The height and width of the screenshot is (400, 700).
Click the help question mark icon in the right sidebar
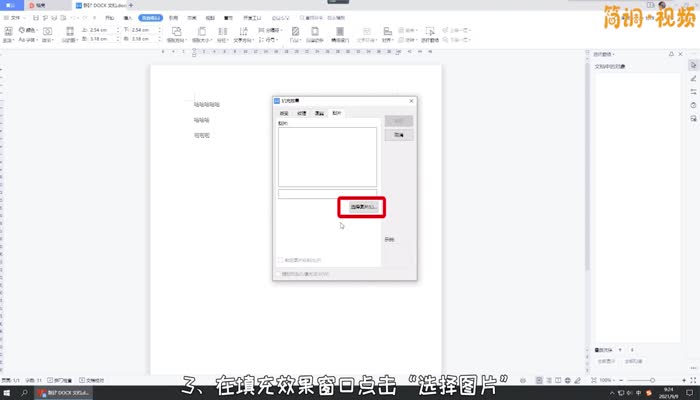click(693, 105)
